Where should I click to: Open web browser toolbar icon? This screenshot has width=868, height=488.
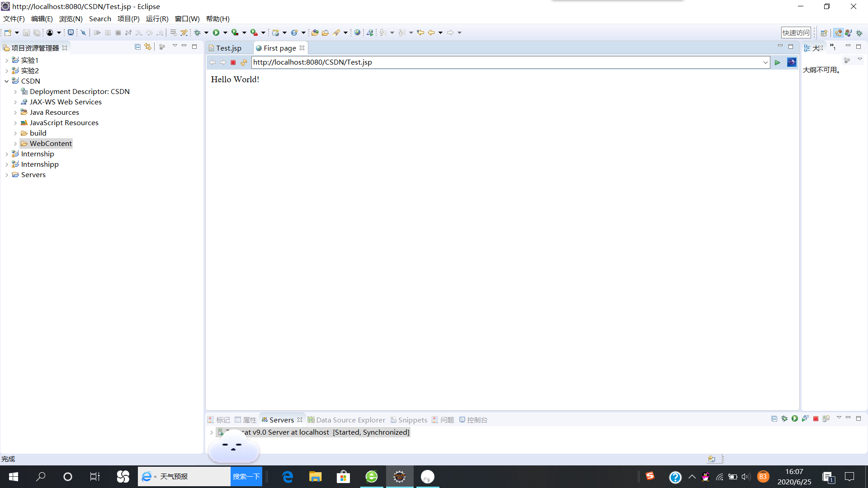click(357, 33)
